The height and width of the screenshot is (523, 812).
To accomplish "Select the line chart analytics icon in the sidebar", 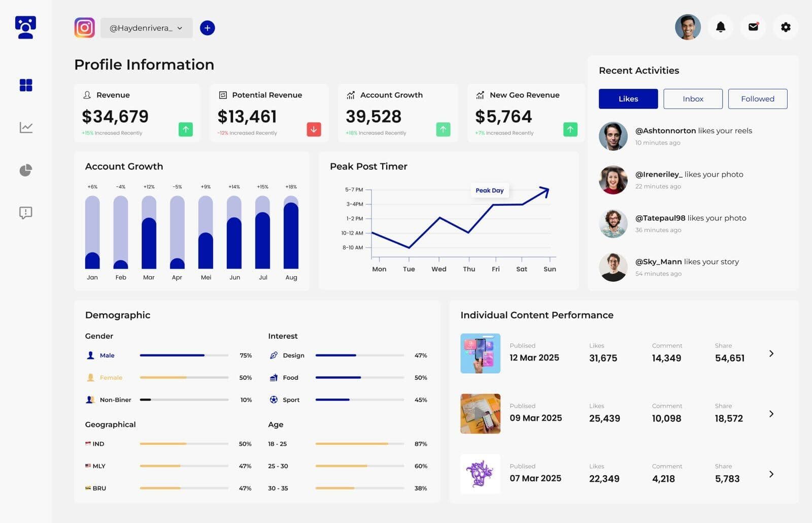I will click(25, 128).
